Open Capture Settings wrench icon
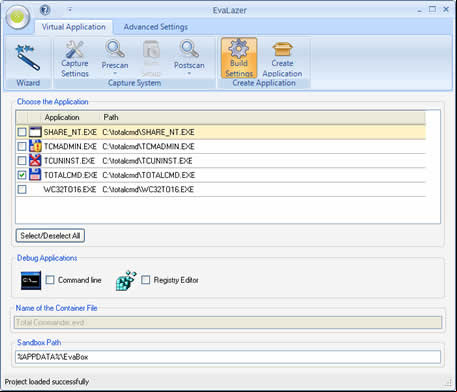Image resolution: width=457 pixels, height=392 pixels. pyautogui.click(x=75, y=49)
